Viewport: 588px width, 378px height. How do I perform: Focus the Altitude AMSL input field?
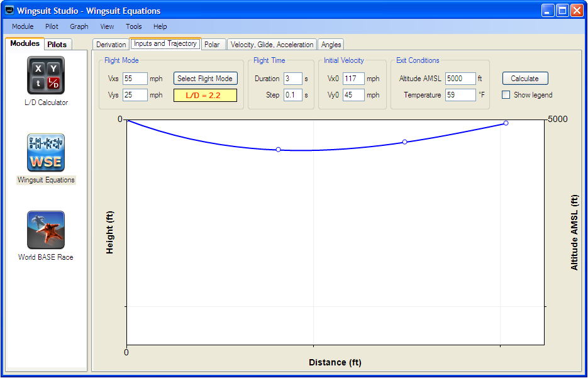point(460,79)
